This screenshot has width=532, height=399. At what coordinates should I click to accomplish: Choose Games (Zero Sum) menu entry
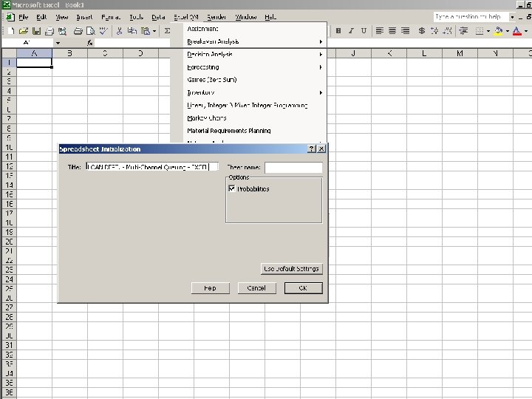click(212, 80)
